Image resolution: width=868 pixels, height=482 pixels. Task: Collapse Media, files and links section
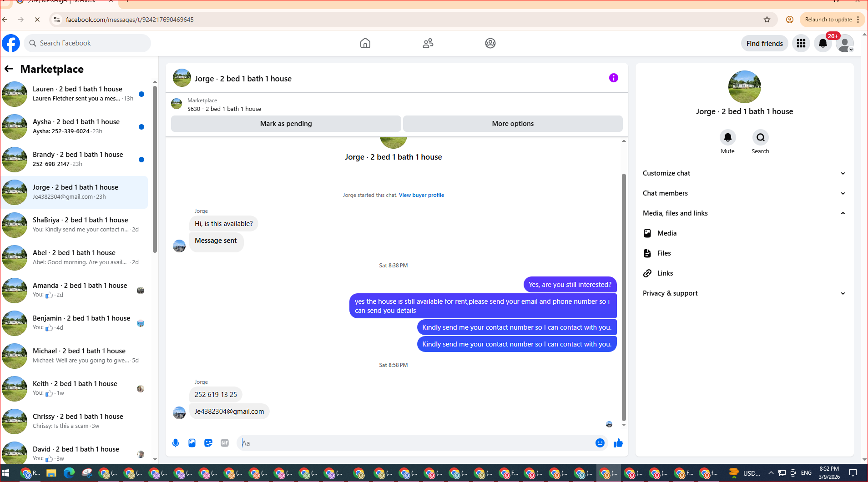pyautogui.click(x=744, y=213)
